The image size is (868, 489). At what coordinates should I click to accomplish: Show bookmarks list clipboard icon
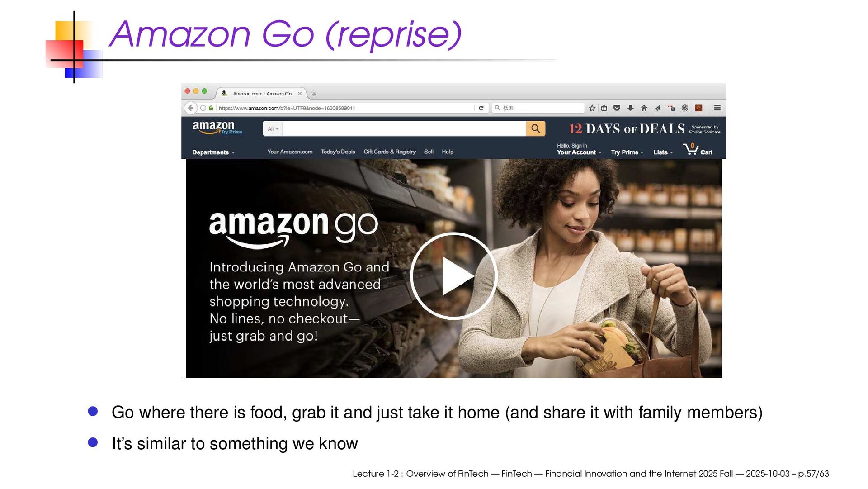[604, 108]
